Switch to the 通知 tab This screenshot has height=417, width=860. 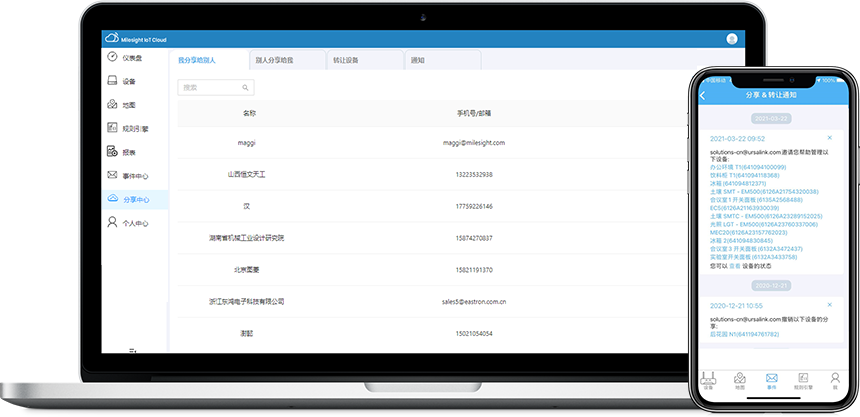click(443, 60)
